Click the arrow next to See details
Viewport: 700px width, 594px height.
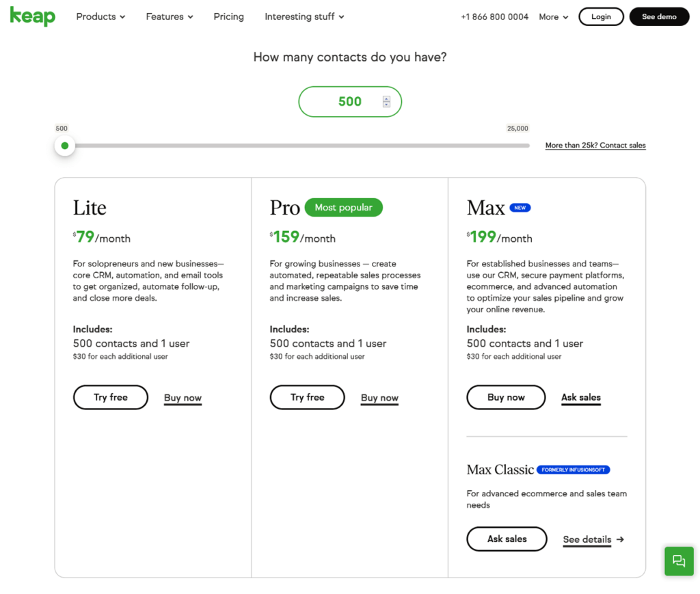pos(620,539)
